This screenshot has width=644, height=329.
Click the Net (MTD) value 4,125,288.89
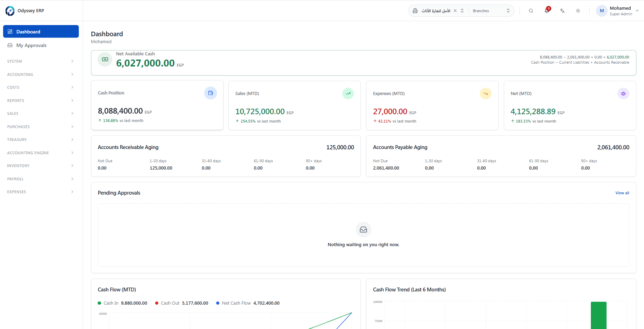[533, 111]
